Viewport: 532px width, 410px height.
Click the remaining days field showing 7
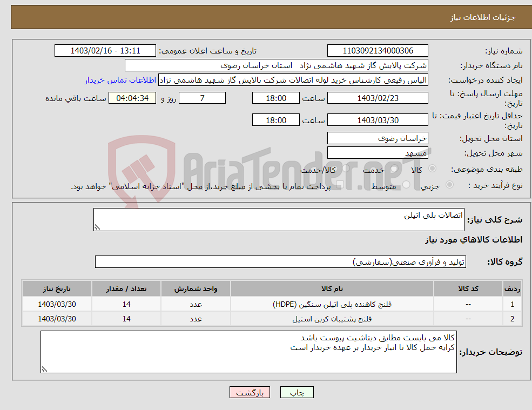coord(202,98)
